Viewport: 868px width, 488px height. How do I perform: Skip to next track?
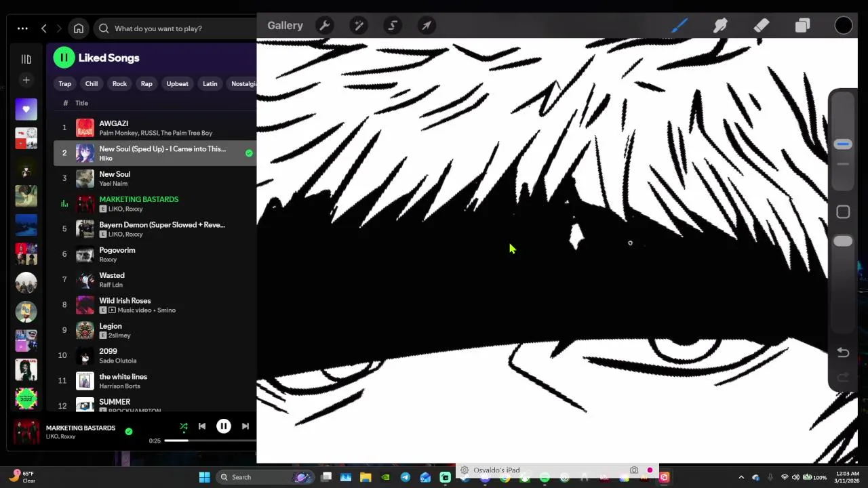(x=245, y=426)
